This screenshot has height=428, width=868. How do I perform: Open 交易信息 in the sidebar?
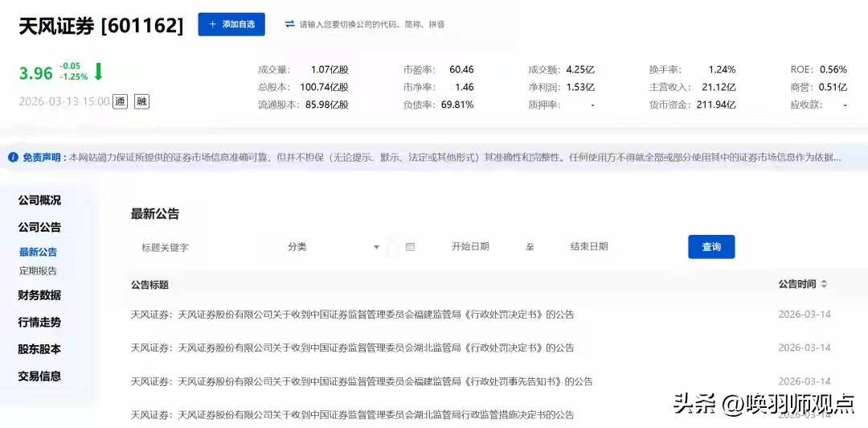point(39,376)
